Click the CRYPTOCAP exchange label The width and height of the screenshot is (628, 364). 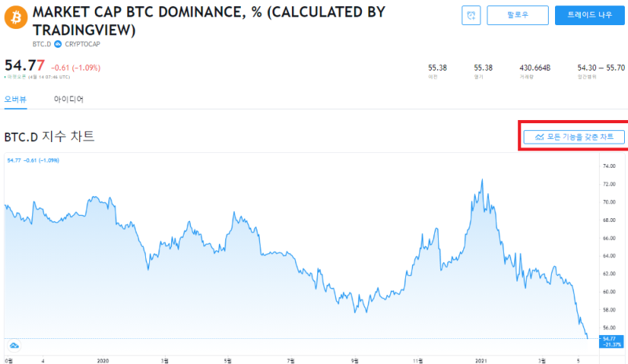(x=82, y=44)
